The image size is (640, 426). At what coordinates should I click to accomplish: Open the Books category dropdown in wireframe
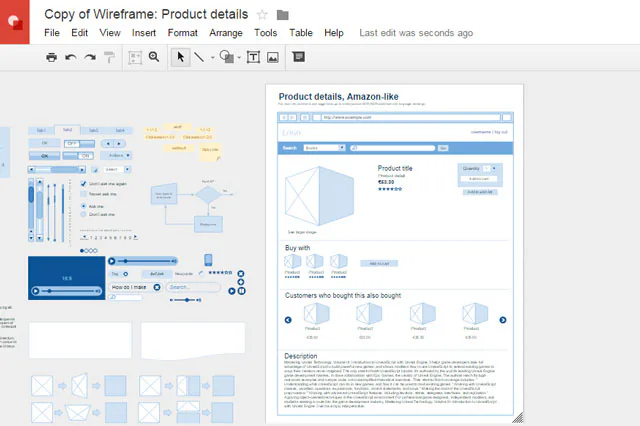coord(324,148)
